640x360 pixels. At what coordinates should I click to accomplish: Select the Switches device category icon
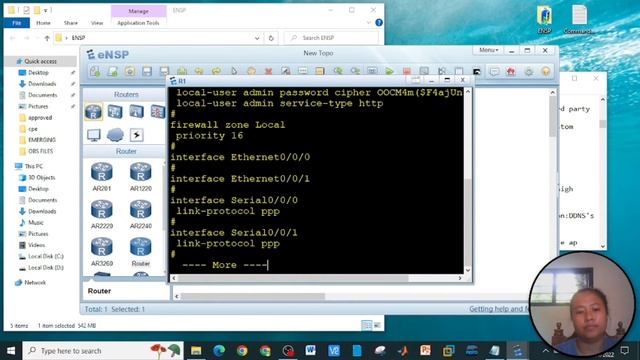pos(115,111)
